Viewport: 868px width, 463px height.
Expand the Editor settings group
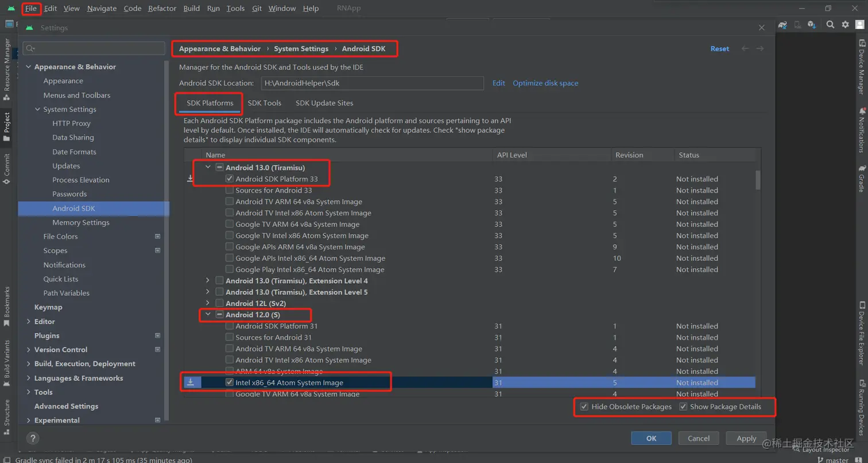tap(28, 322)
